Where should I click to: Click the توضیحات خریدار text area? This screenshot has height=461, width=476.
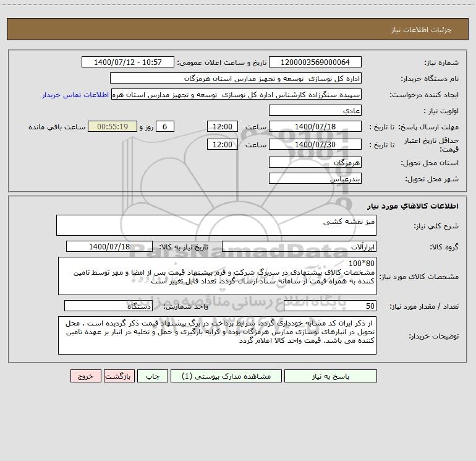[217, 335]
